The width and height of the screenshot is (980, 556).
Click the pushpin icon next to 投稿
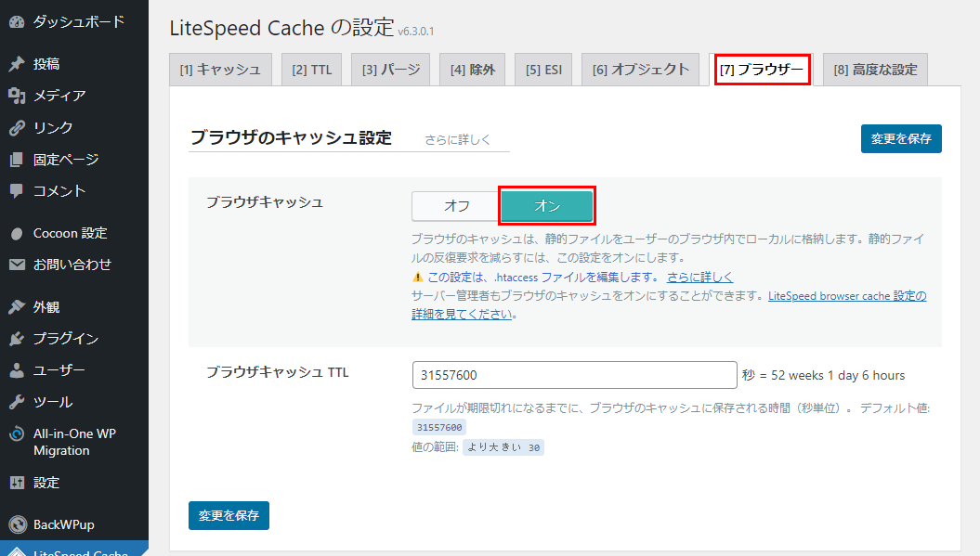(17, 64)
